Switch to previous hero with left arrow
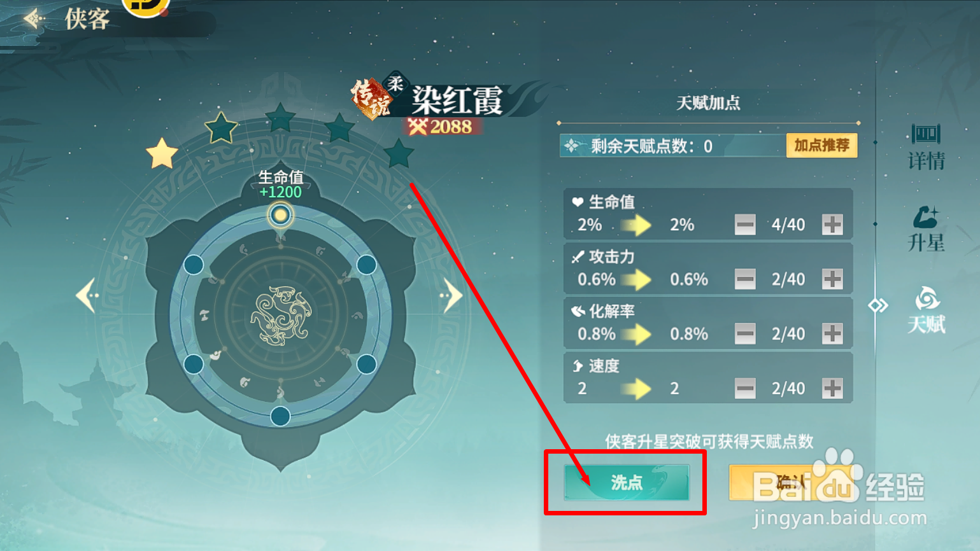 pos(87,295)
